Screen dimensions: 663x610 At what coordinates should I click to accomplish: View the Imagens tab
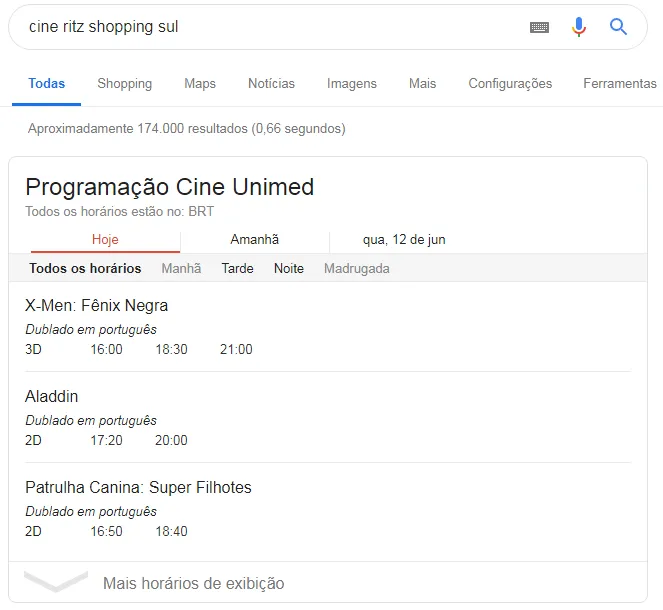(352, 84)
